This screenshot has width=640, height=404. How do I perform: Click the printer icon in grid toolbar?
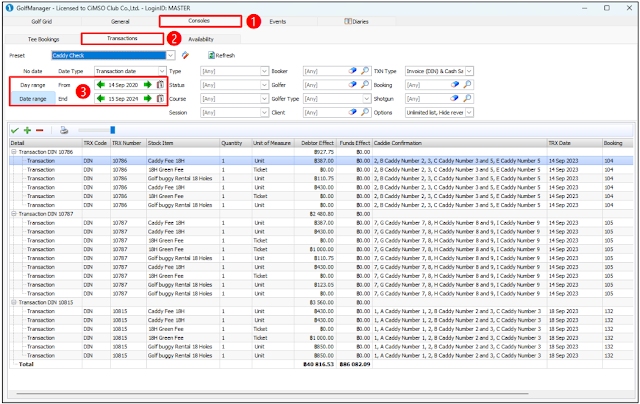(x=64, y=131)
